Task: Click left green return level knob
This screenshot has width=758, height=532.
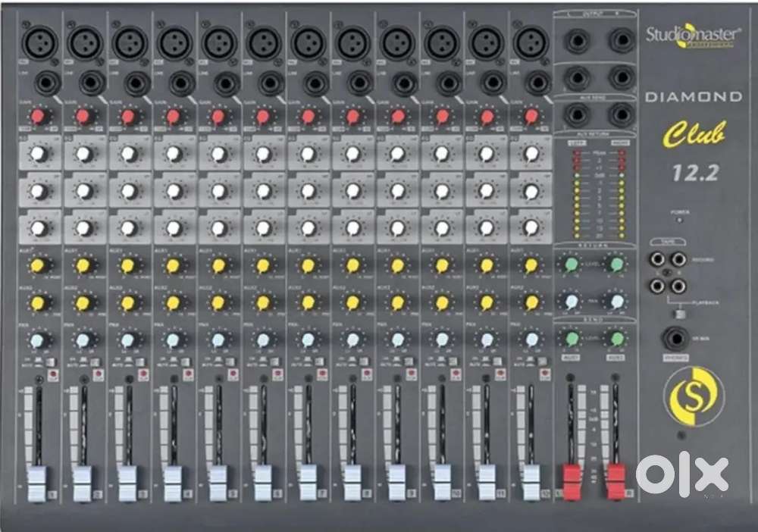Action: (x=572, y=264)
